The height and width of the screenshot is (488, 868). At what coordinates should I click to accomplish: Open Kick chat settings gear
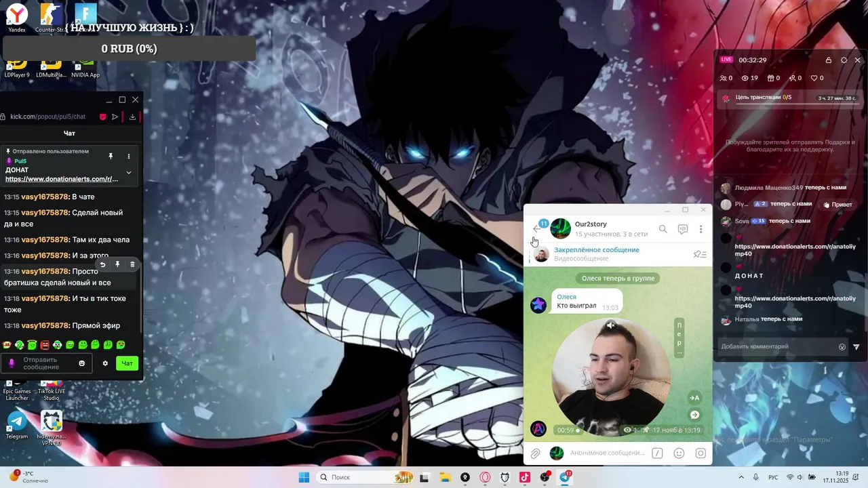point(105,363)
